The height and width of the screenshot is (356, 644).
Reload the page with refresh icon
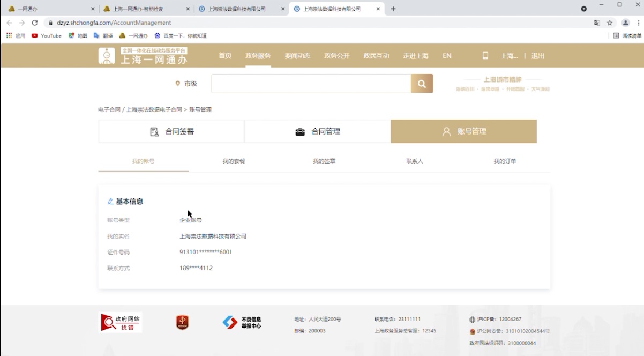pyautogui.click(x=35, y=23)
